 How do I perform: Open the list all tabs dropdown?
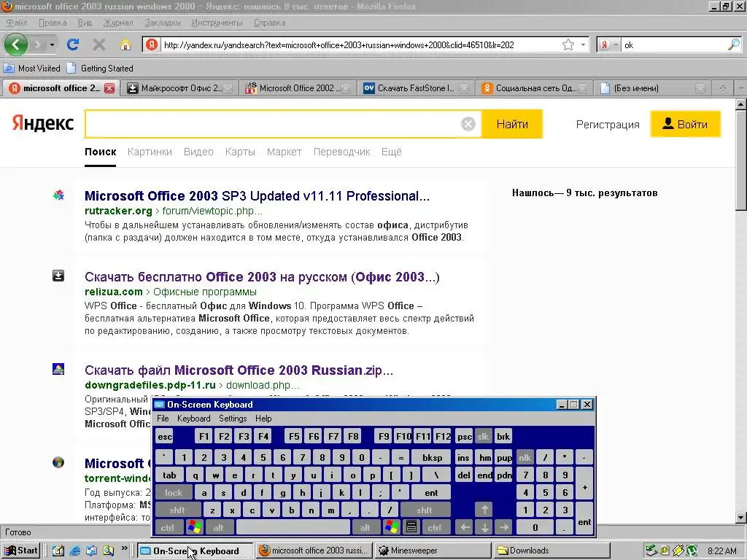click(x=741, y=88)
